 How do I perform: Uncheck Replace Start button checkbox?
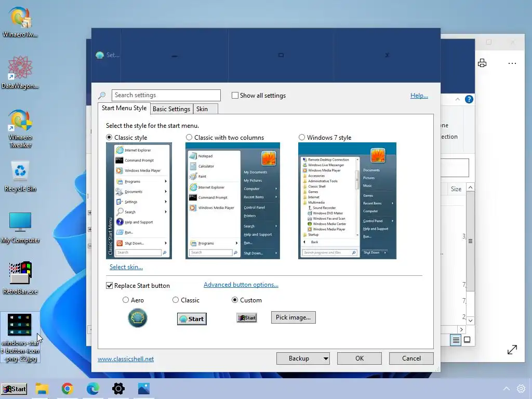[109, 286]
